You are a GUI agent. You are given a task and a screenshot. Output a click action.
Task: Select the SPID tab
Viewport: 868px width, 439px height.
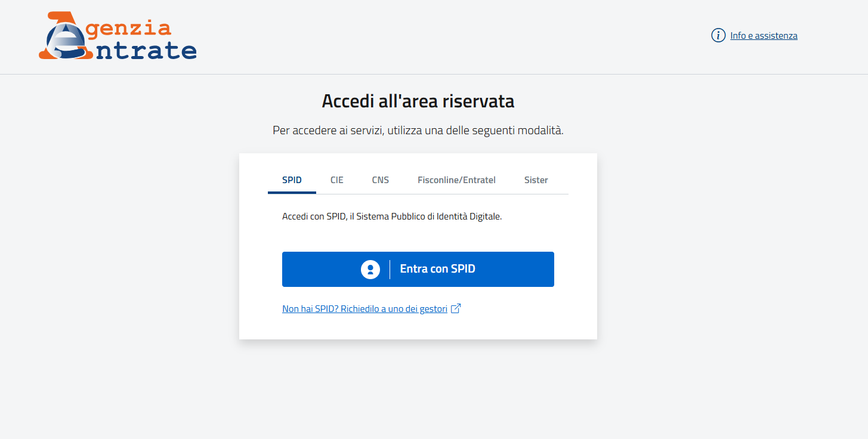[292, 180]
